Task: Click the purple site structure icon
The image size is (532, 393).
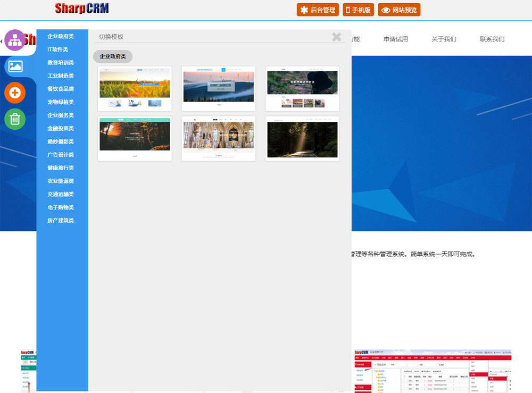Action: pos(15,40)
